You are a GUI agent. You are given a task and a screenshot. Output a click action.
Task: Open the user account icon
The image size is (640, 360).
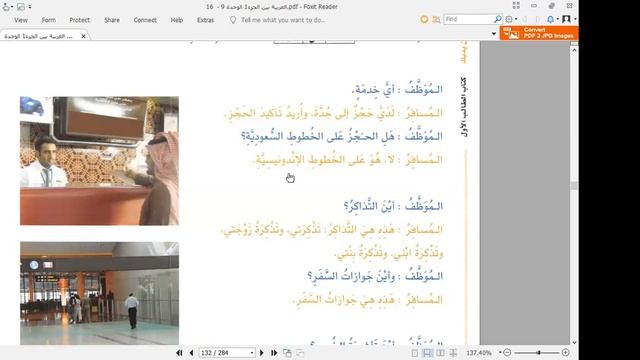567,19
